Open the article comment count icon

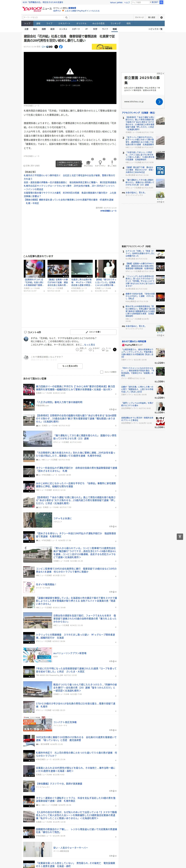click(44, 47)
